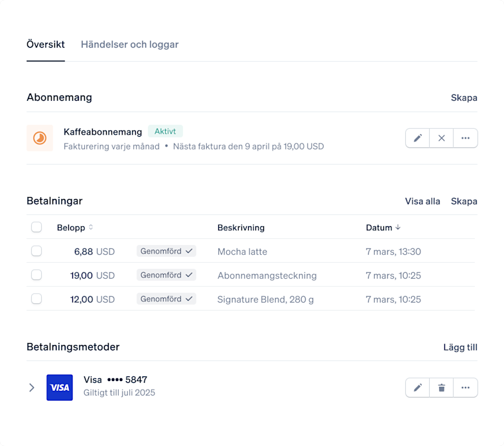Click Visa alla link for payments
The height and width of the screenshot is (446, 504).
pyautogui.click(x=422, y=201)
